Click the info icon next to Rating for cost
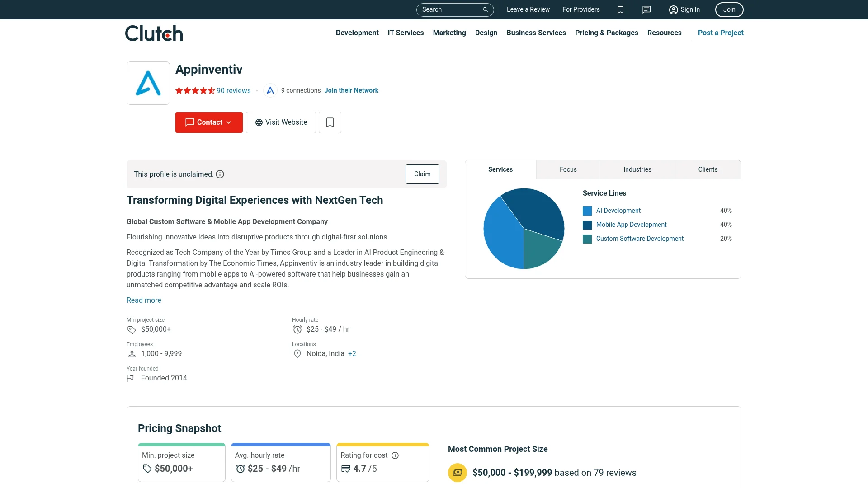This screenshot has width=868, height=488. tap(395, 455)
